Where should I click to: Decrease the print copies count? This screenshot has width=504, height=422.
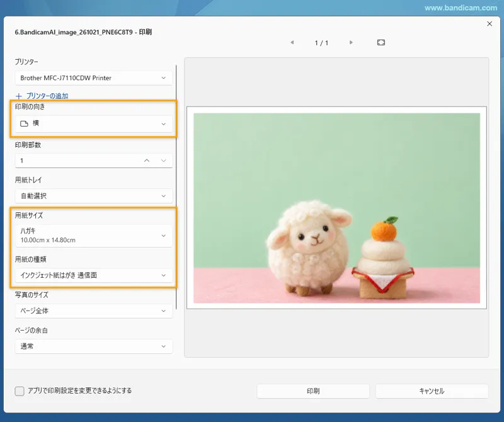pos(164,161)
